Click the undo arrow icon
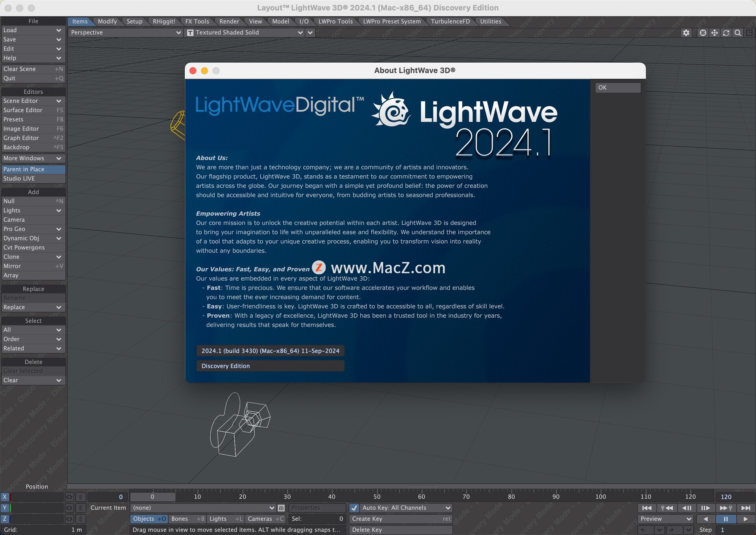This screenshot has width=756, height=535. [643, 530]
